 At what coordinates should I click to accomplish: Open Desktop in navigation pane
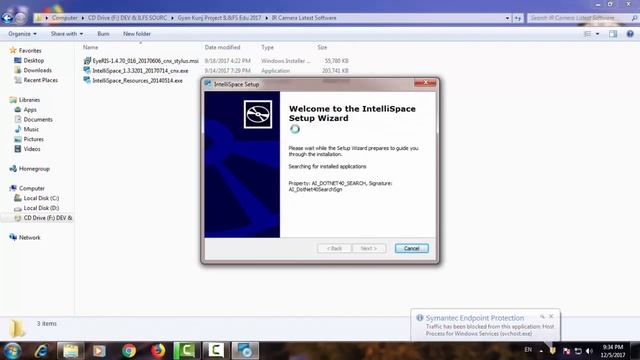(33, 60)
